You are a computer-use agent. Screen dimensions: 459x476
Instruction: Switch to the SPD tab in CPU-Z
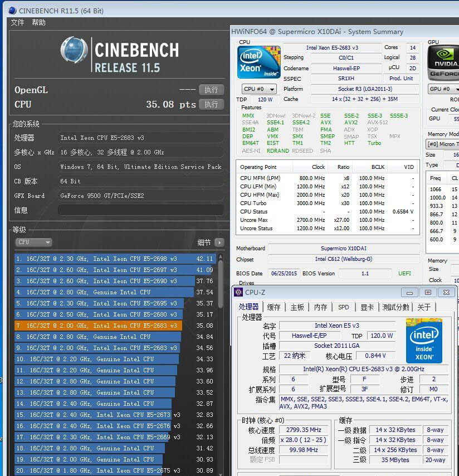tap(344, 307)
